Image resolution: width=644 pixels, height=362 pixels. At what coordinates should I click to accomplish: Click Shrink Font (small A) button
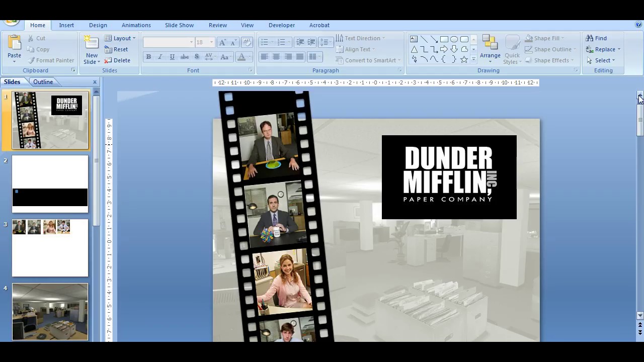coord(234,42)
